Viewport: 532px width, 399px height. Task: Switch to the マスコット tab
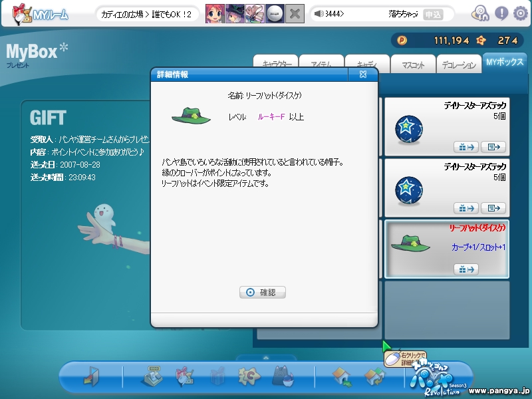click(413, 63)
